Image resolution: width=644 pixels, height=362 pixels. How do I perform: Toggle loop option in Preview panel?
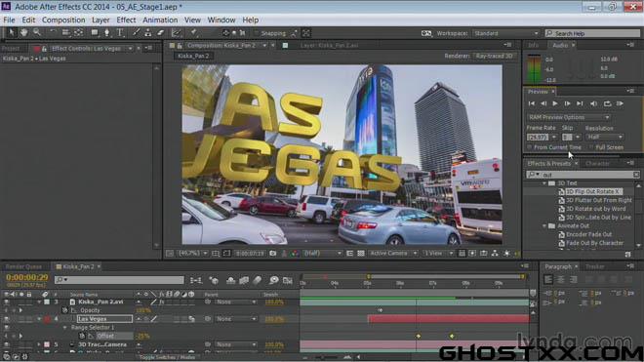pos(607,103)
